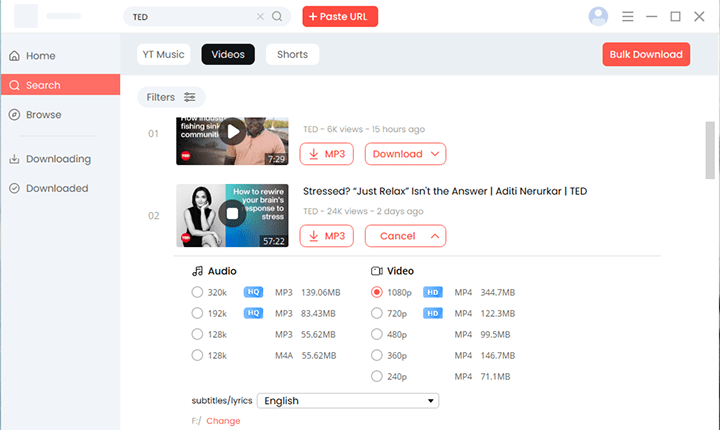Select 1080p video quality
The height and width of the screenshot is (430, 720).
pyautogui.click(x=377, y=292)
